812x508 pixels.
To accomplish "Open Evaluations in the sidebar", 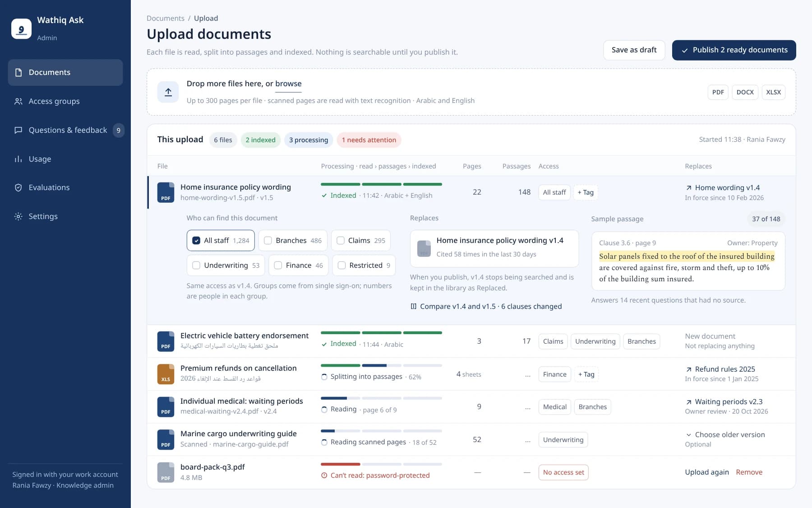I will click(x=65, y=187).
